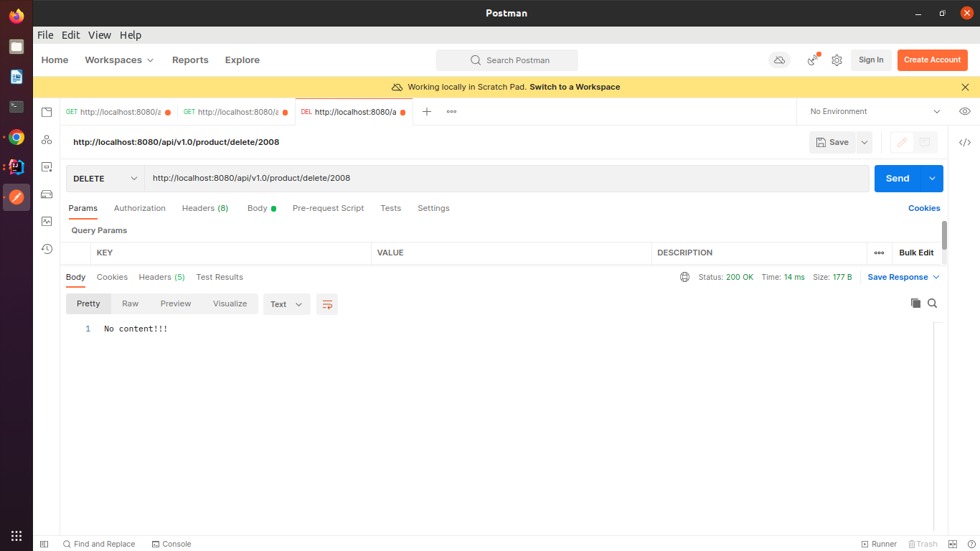
Task: Open Monitors icon in left sidebar
Action: (47, 221)
